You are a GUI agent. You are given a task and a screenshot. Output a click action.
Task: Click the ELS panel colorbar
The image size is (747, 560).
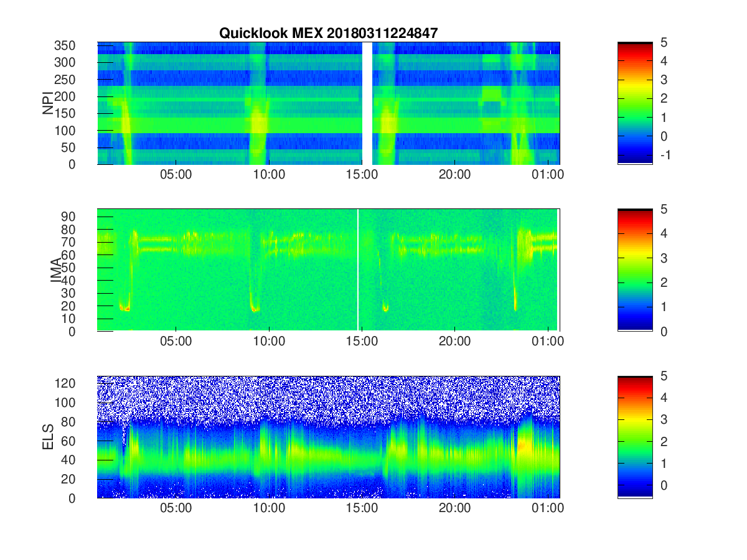point(635,437)
